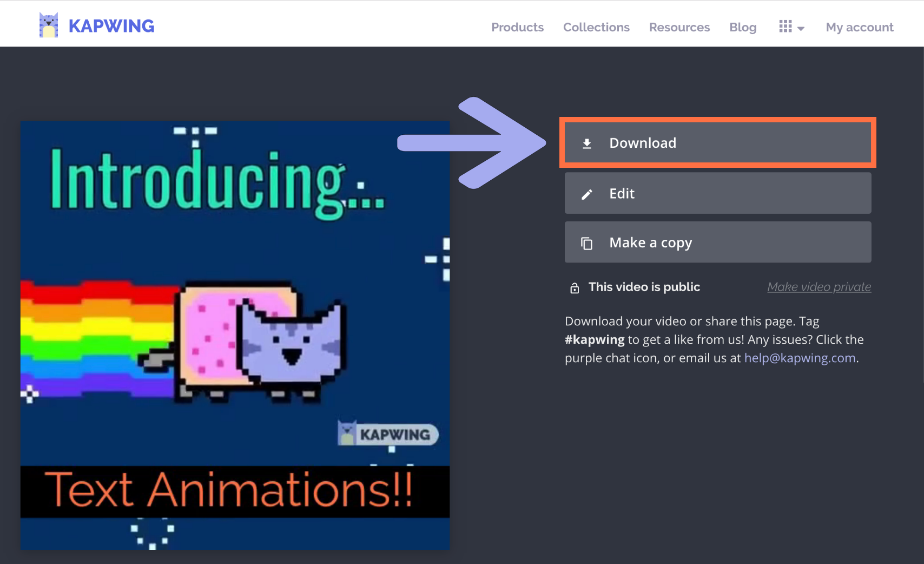Click the help@kapwing.com email link
Screen dimensions: 924x564
pyautogui.click(x=800, y=358)
